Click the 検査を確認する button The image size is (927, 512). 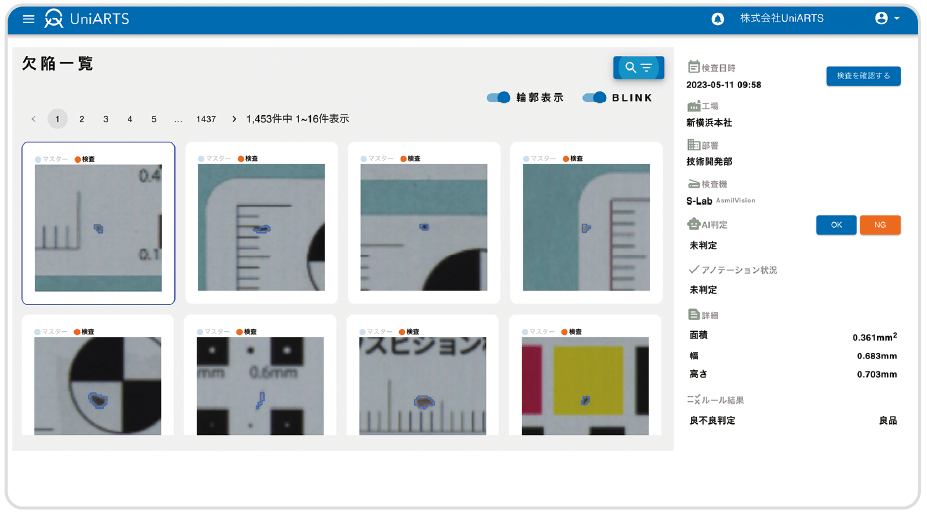tap(863, 76)
